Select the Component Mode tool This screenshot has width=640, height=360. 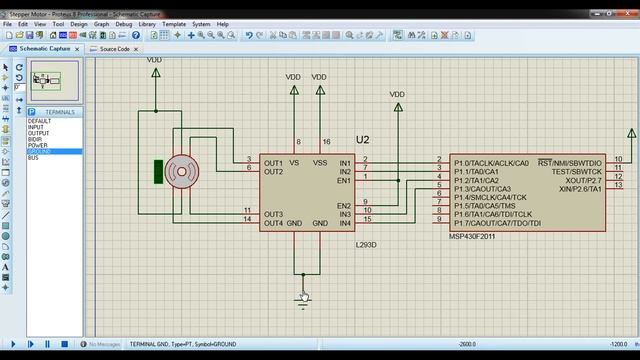(x=6, y=78)
